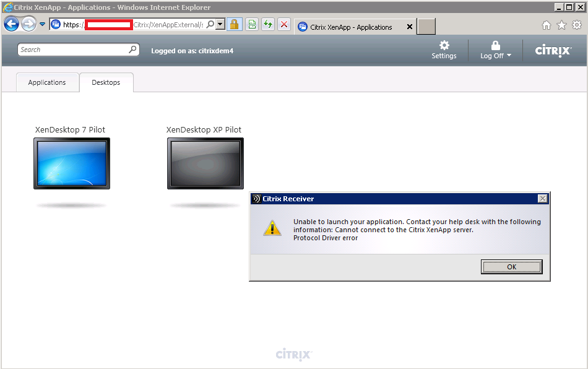Click the Logged on as citrixdem4 text
This screenshot has height=369, width=588.
192,51
